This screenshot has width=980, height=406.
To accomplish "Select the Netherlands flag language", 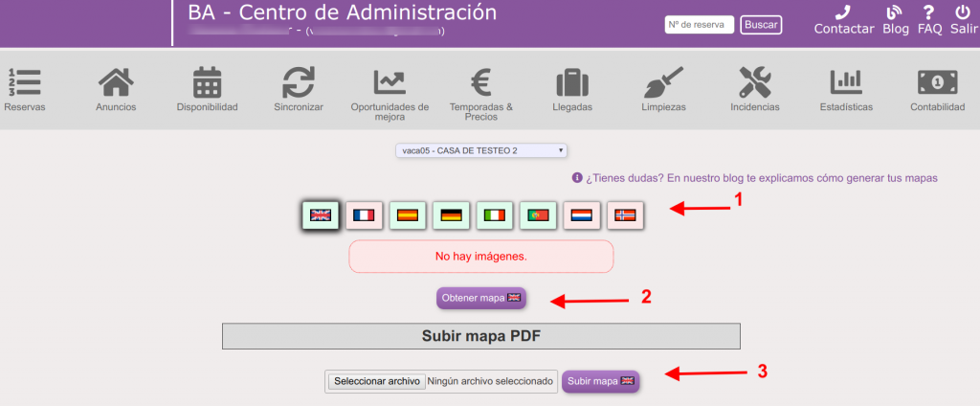I will coord(582,215).
